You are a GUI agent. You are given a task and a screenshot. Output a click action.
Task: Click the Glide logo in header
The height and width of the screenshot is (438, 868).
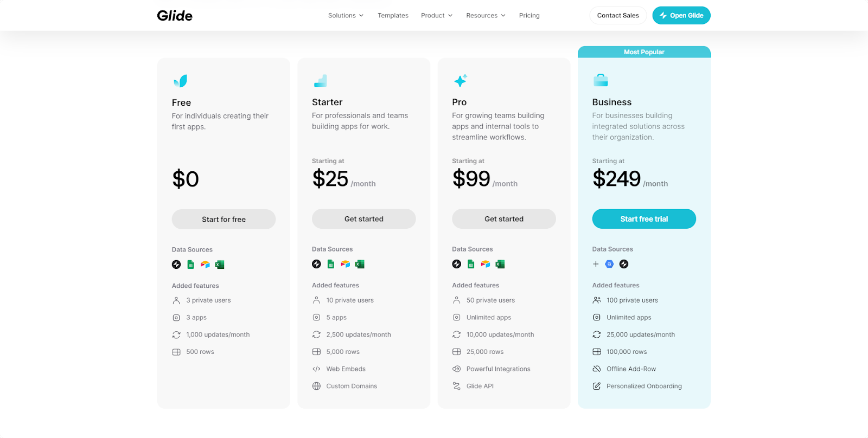pos(175,16)
